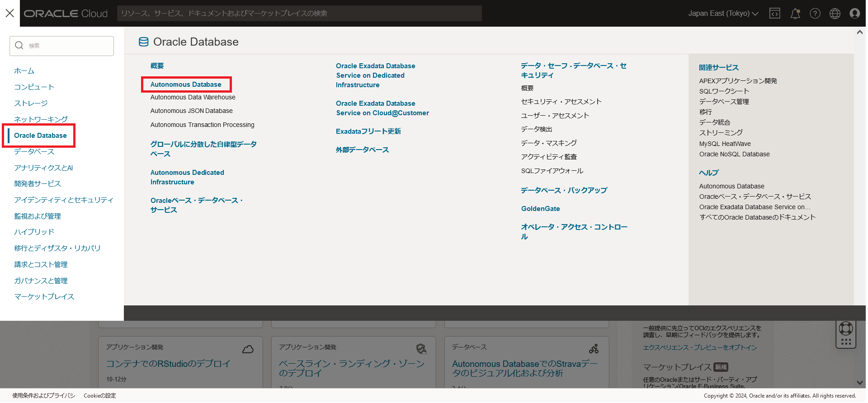Open 外部データベース
This screenshot has height=403, width=868.
pos(362,150)
